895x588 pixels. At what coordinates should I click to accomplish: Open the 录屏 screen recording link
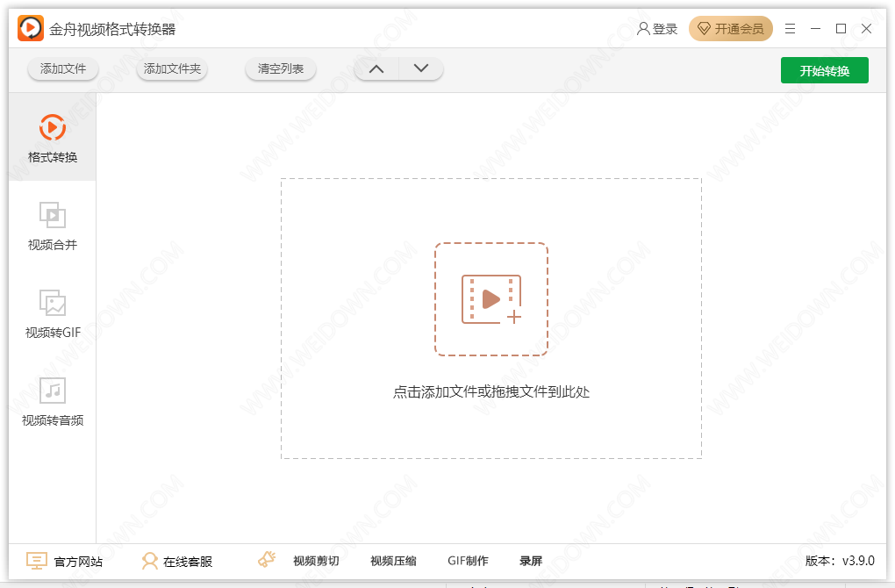530,561
